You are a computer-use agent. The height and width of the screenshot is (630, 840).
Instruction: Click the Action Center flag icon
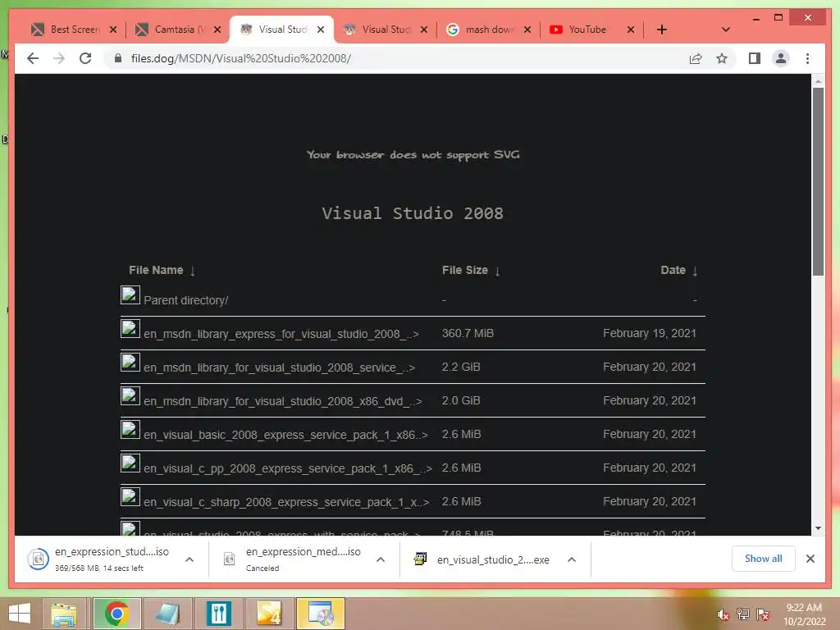pyautogui.click(x=763, y=614)
